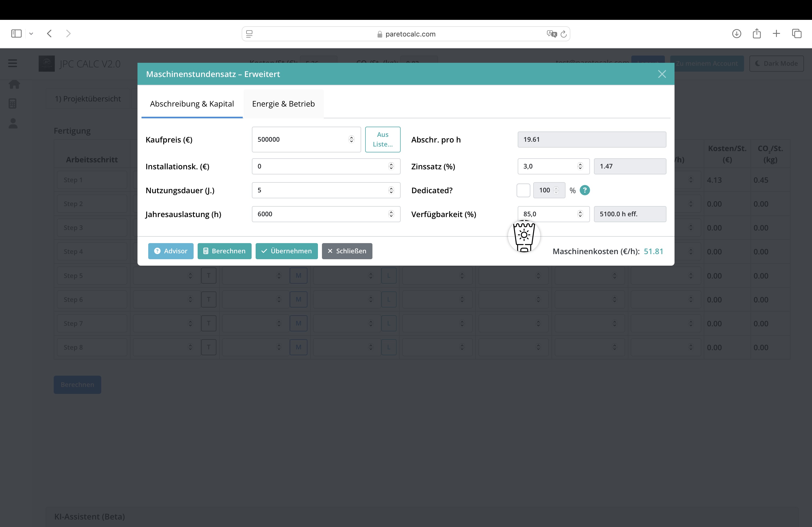Adjust the Dedicated percent stepper showing 100

coord(556,190)
